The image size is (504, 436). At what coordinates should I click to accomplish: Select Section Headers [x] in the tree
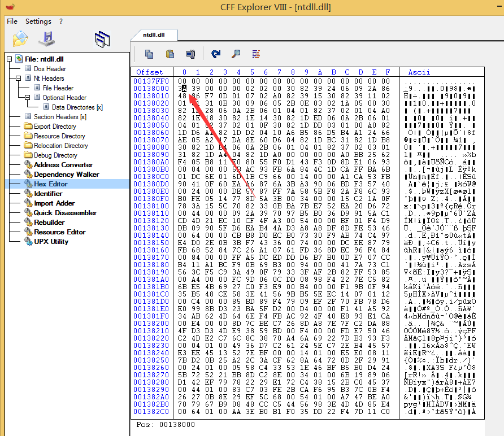point(60,117)
